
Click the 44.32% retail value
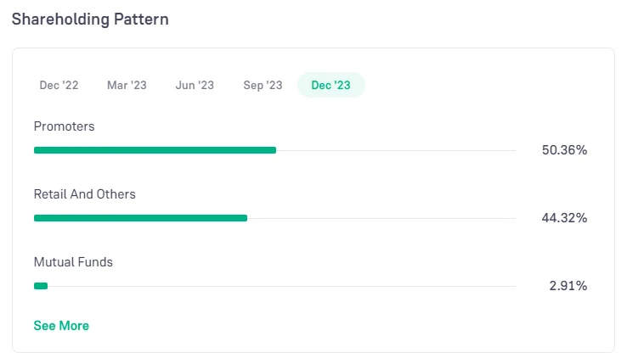pyautogui.click(x=564, y=218)
